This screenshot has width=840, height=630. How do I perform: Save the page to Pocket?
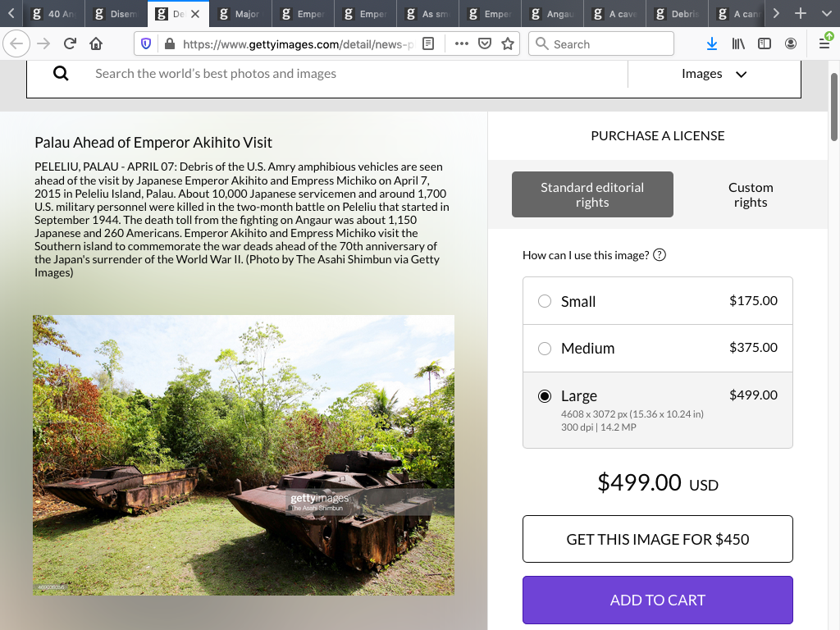(485, 44)
